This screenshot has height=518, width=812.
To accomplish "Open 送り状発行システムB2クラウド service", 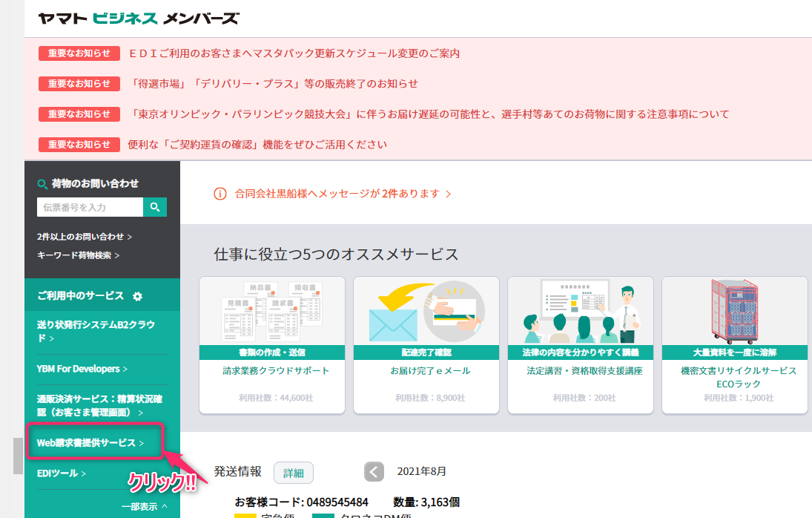I will coord(96,331).
